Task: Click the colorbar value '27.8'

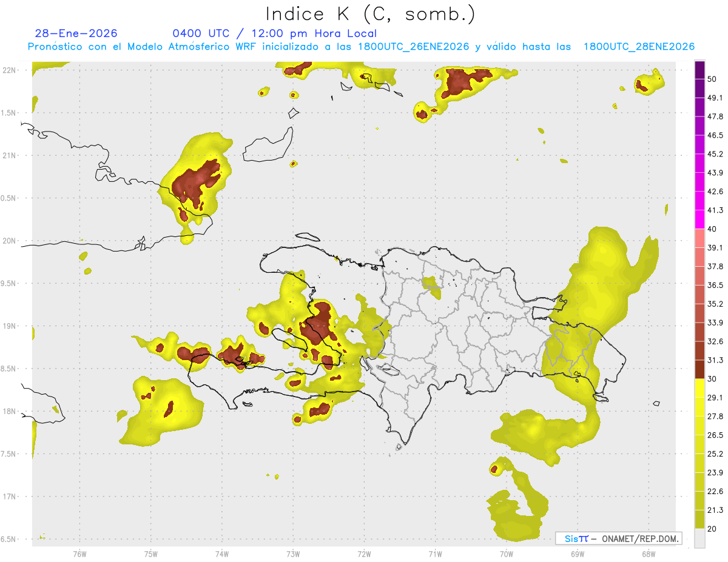Action: [x=715, y=416]
